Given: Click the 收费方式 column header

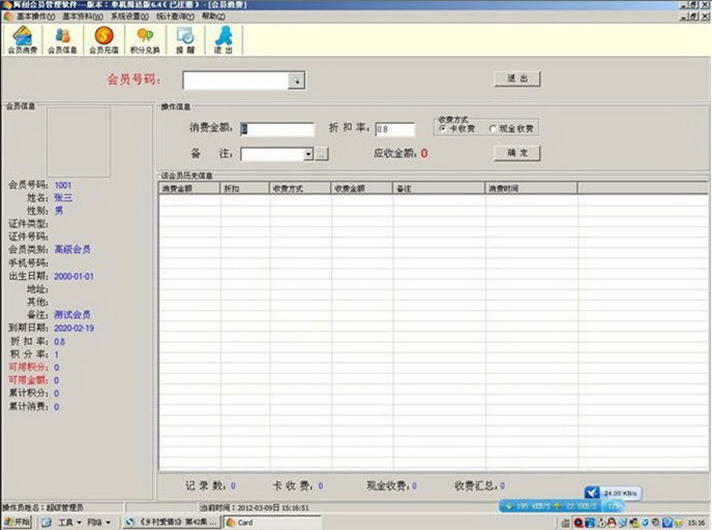Looking at the screenshot, I should (x=300, y=188).
